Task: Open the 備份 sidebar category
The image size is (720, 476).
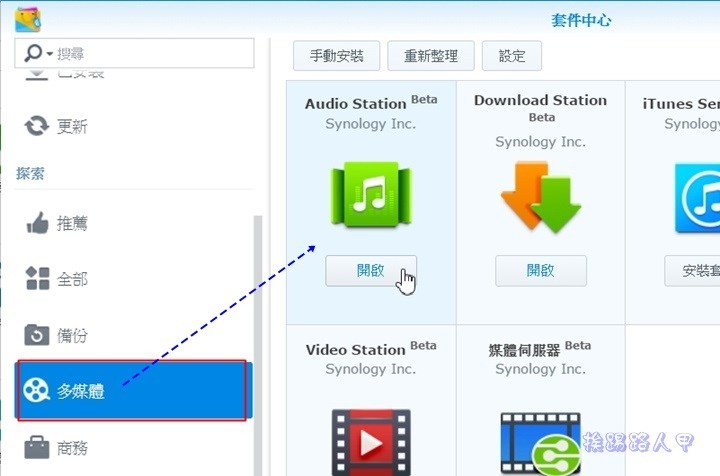Action: 134,335
